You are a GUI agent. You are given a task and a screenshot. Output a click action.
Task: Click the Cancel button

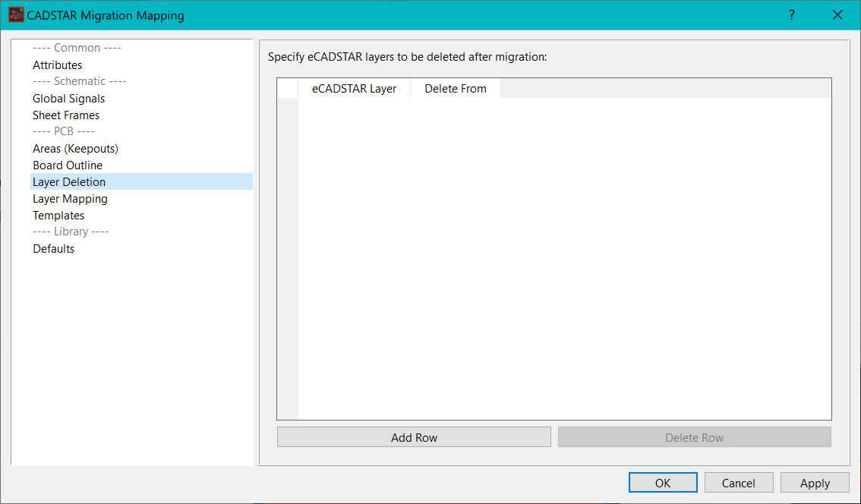pos(739,484)
